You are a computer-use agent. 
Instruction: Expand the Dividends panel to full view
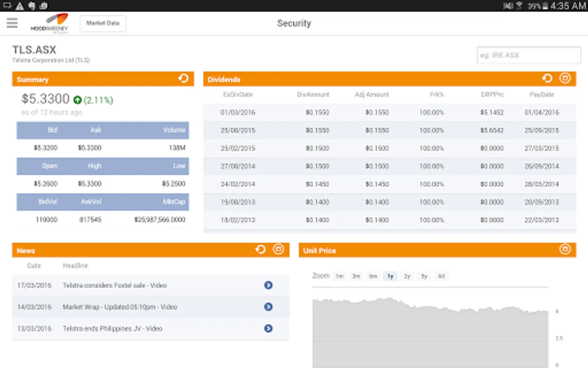[x=565, y=78]
